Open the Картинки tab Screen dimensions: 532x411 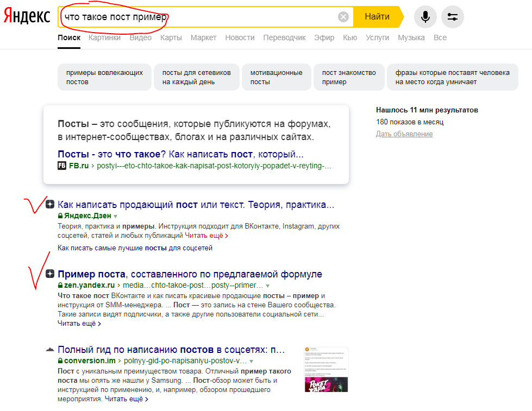tap(104, 37)
